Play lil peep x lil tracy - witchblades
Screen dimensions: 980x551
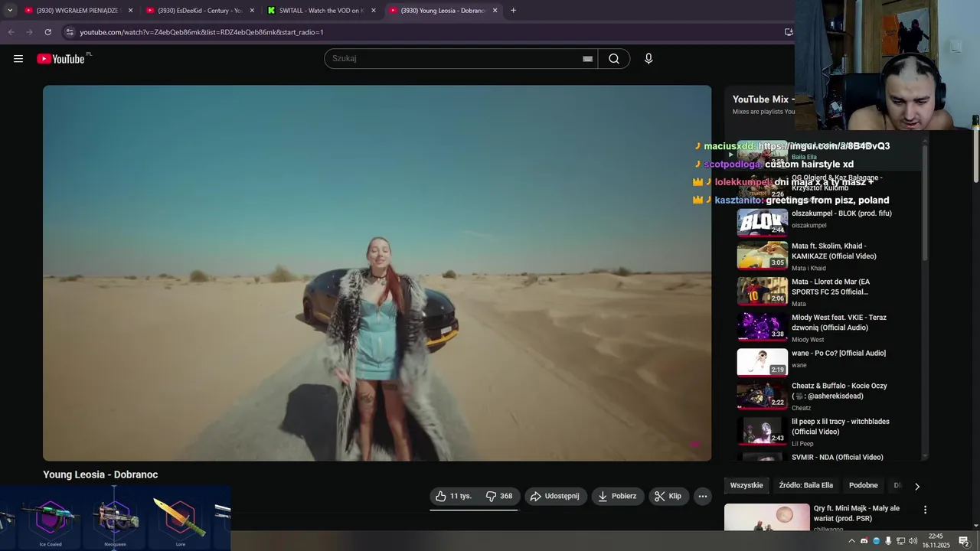click(x=841, y=426)
